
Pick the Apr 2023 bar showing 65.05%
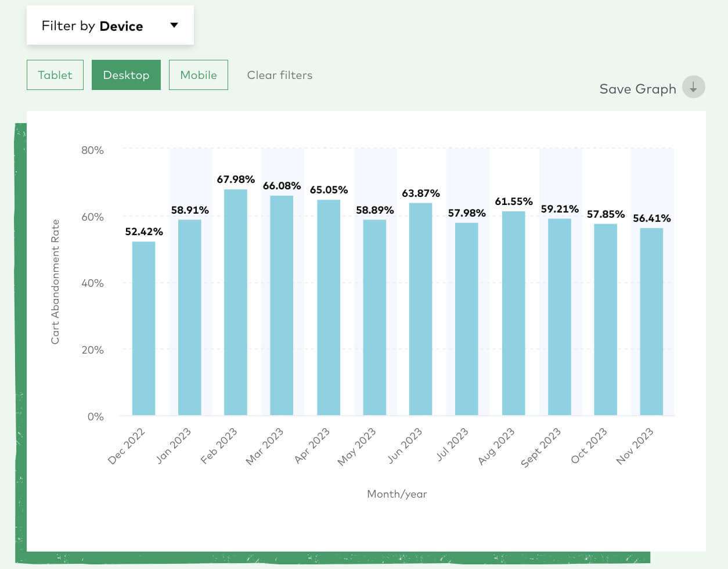(x=329, y=307)
